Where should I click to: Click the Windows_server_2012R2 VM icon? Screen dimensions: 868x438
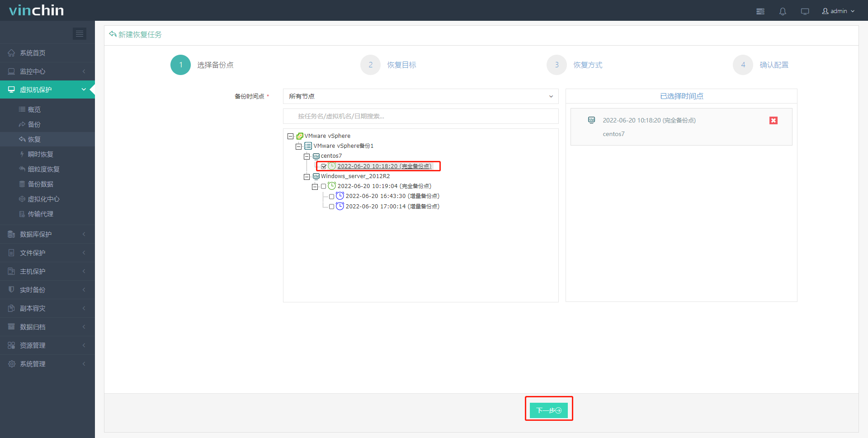316,176
